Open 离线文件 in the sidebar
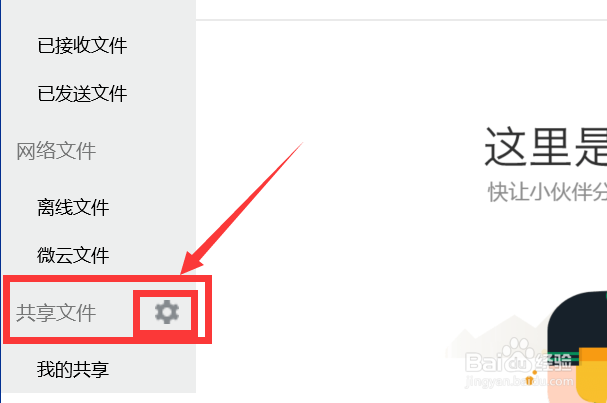607x403 pixels. (x=73, y=207)
